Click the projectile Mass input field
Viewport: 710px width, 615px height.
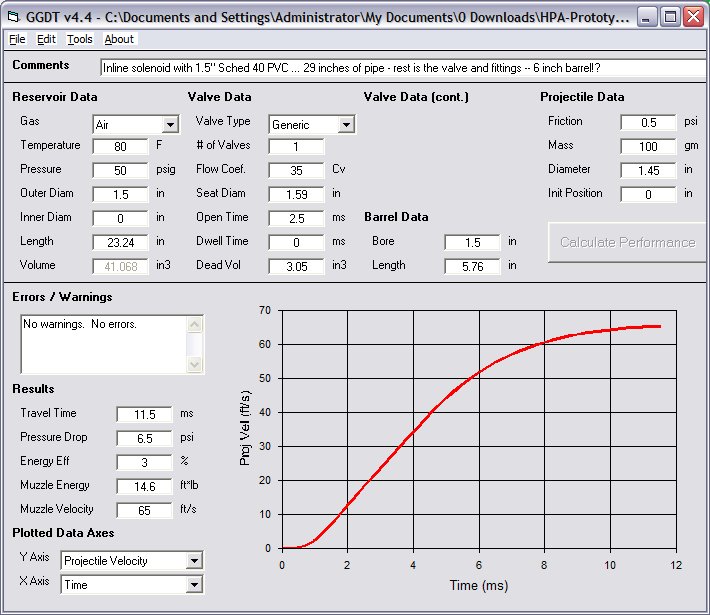click(x=648, y=146)
